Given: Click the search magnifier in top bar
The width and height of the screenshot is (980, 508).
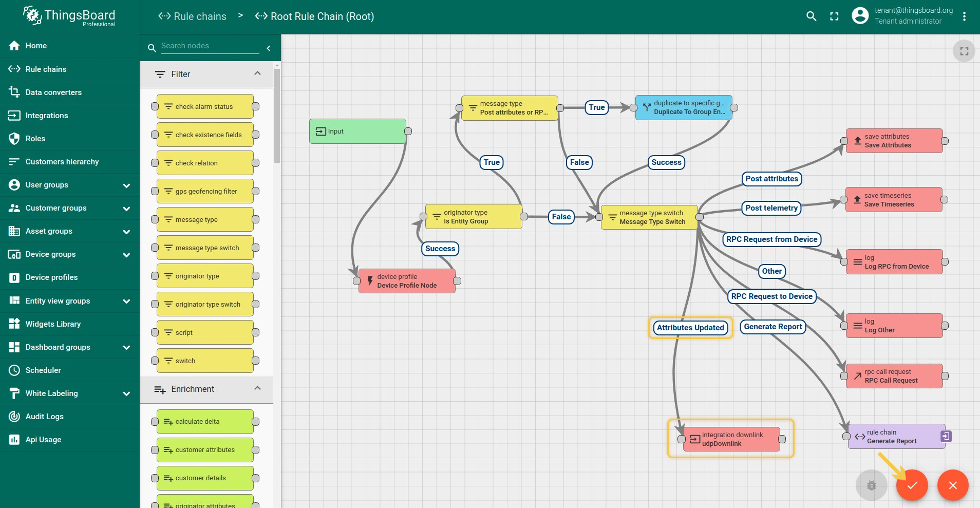Looking at the screenshot, I should click(x=811, y=16).
